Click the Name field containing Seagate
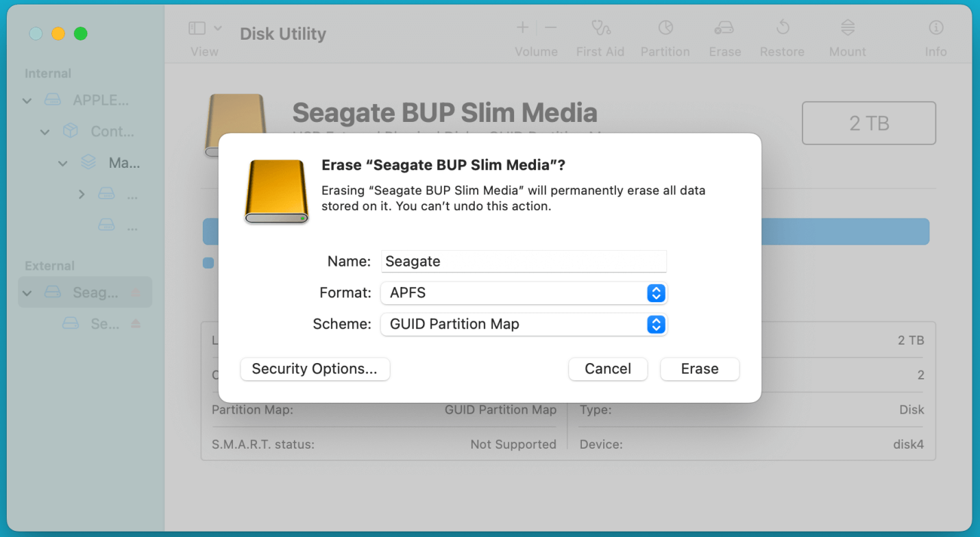This screenshot has height=537, width=980. (x=524, y=261)
